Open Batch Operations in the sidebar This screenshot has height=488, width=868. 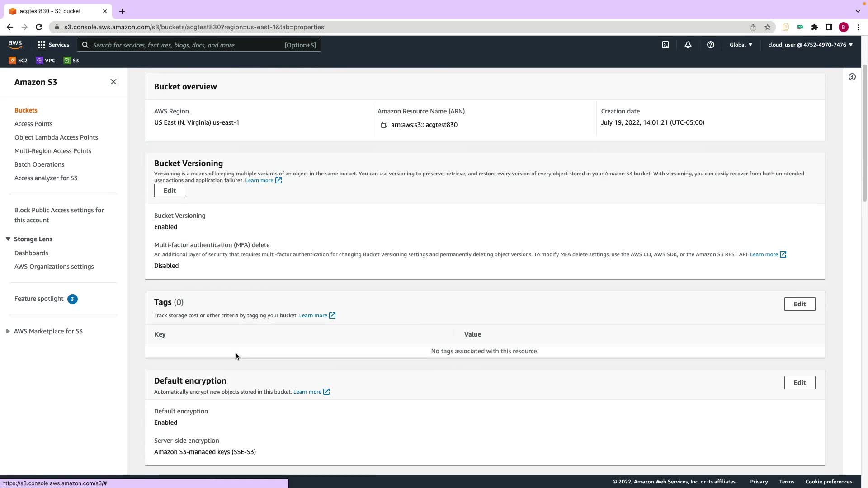[x=39, y=164]
